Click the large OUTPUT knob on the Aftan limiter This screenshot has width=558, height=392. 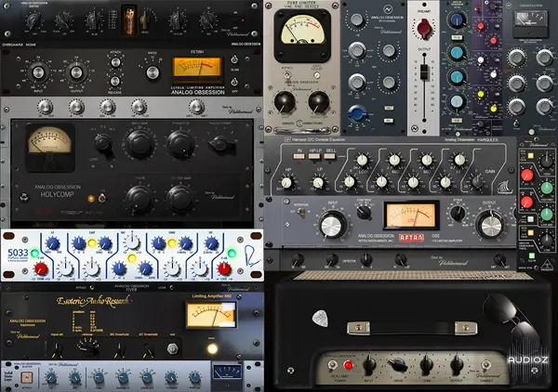point(491,226)
